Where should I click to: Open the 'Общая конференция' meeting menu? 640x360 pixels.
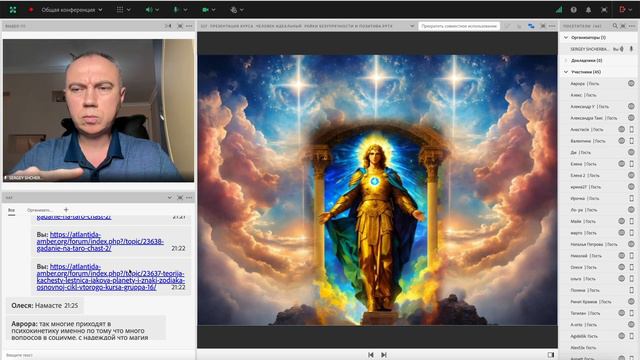[72, 9]
